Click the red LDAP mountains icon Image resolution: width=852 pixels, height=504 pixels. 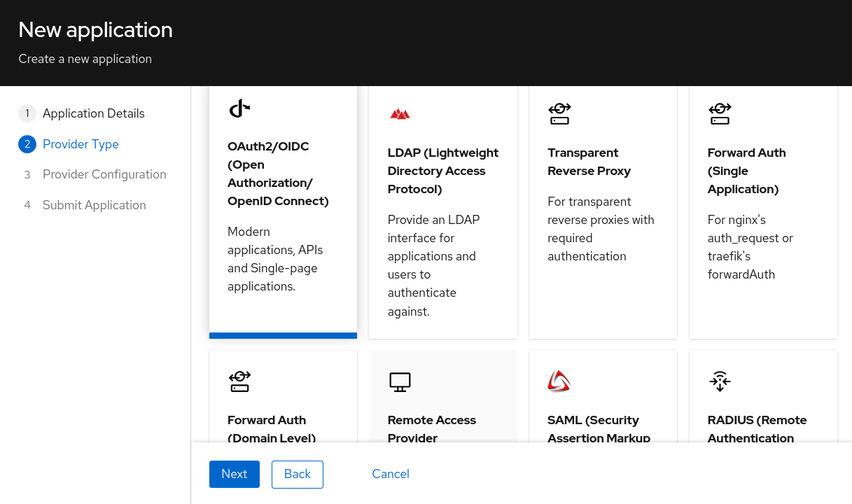click(x=400, y=113)
